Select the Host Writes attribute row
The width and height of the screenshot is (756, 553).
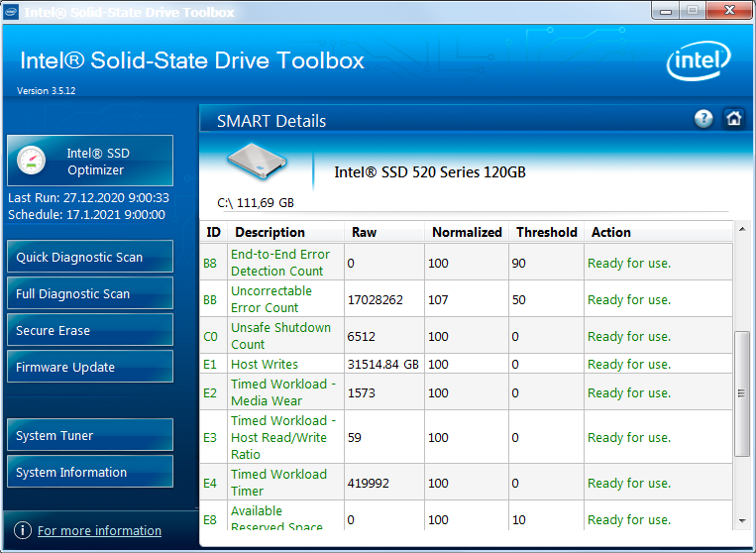tap(265, 364)
